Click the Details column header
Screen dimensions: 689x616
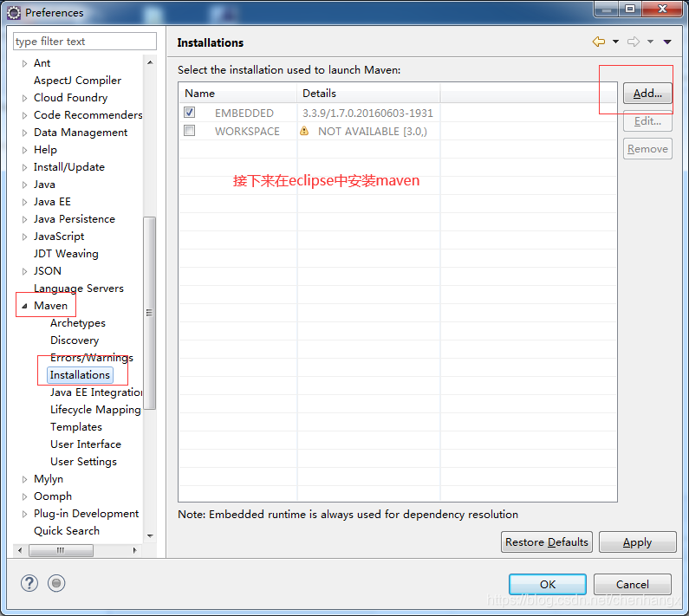[x=368, y=94]
